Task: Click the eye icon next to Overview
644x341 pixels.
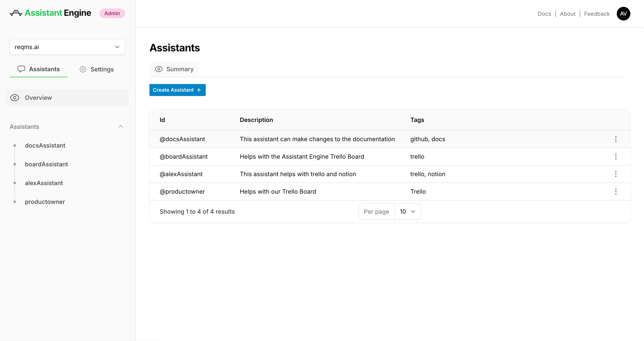Action: 15,98
